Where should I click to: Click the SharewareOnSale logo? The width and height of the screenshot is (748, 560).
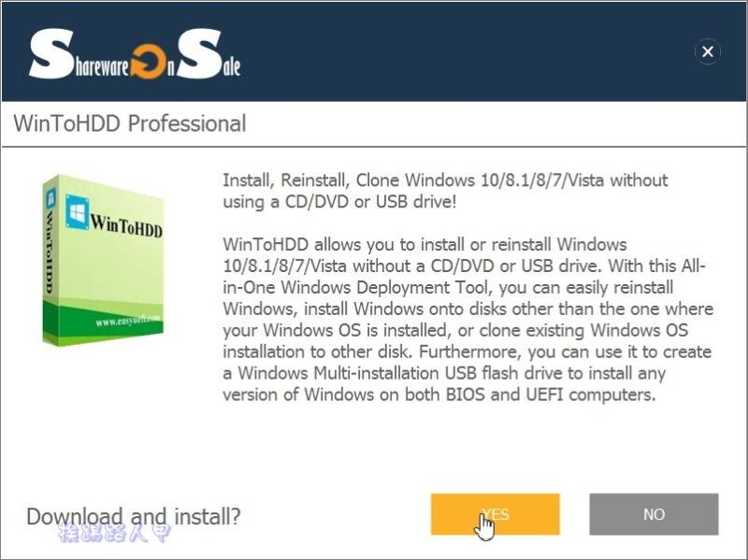click(135, 54)
